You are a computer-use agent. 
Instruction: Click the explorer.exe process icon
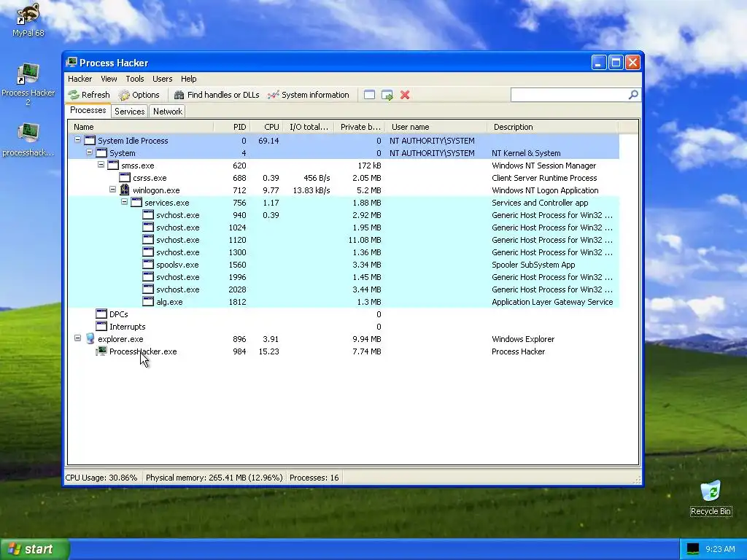pyautogui.click(x=90, y=338)
